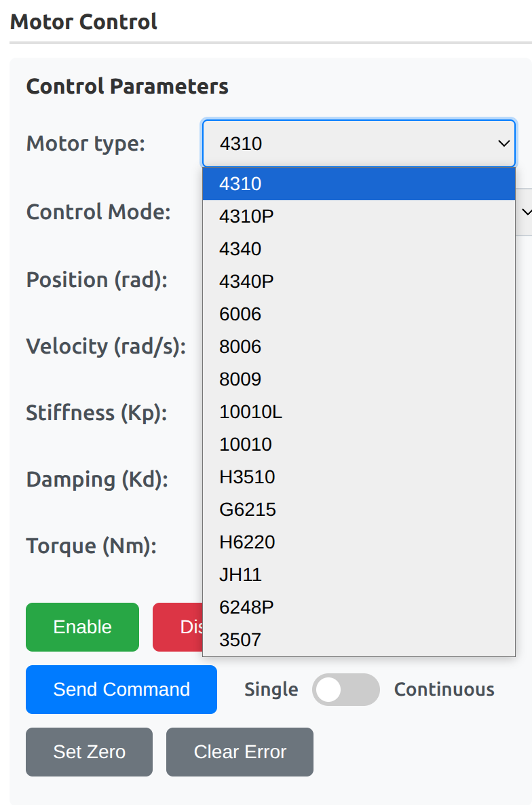Collapse the Motor type dropdown chevron

click(x=502, y=143)
